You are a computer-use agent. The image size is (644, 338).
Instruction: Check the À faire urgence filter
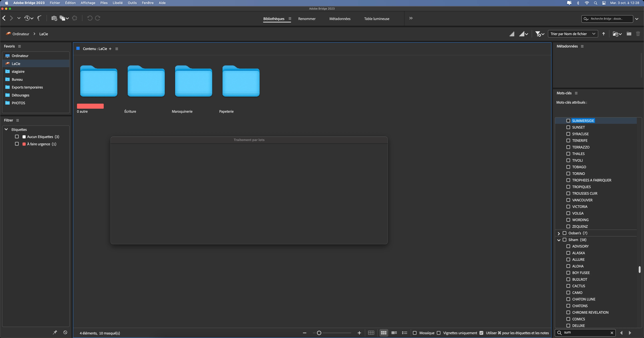[17, 144]
